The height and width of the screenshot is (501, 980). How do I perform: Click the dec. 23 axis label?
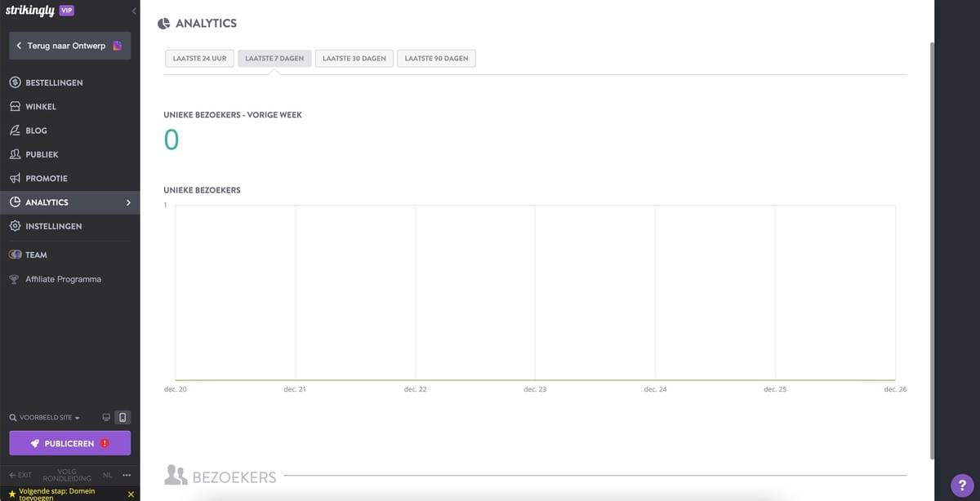coord(535,389)
